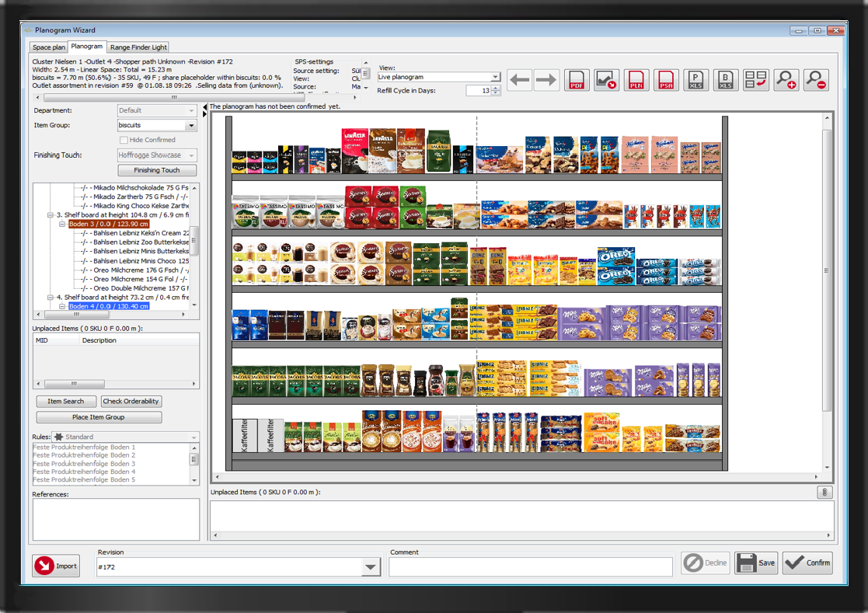This screenshot has height=613, width=868.
Task: Go to previous planogram with left arrow
Action: [519, 80]
